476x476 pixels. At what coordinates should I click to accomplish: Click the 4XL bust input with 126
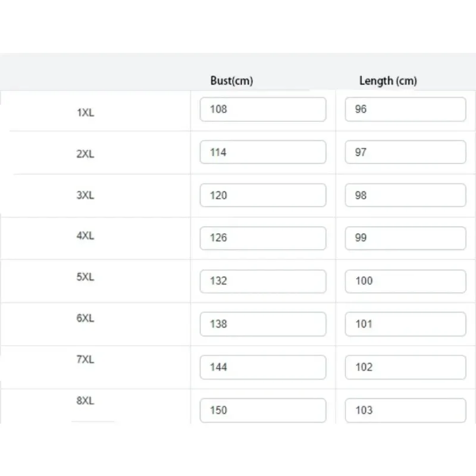point(263,239)
